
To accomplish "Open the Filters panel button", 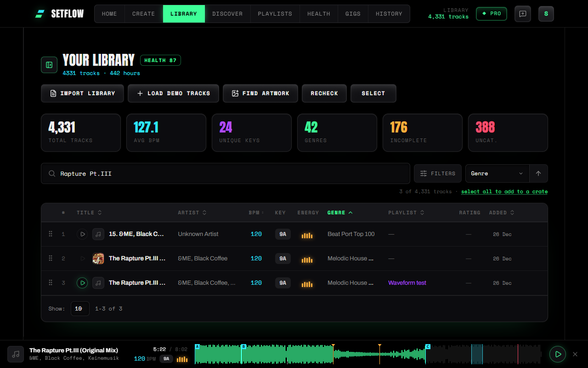I will (x=438, y=173).
